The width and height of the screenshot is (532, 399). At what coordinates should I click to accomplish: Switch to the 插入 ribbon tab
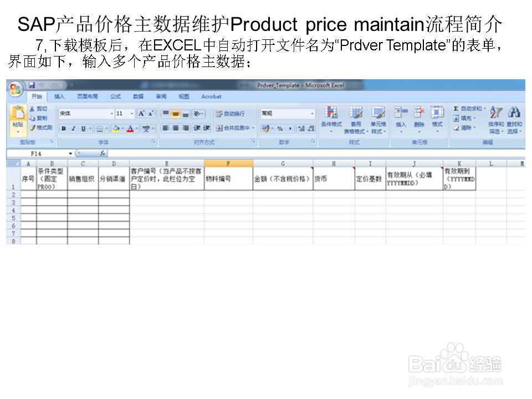(x=59, y=96)
